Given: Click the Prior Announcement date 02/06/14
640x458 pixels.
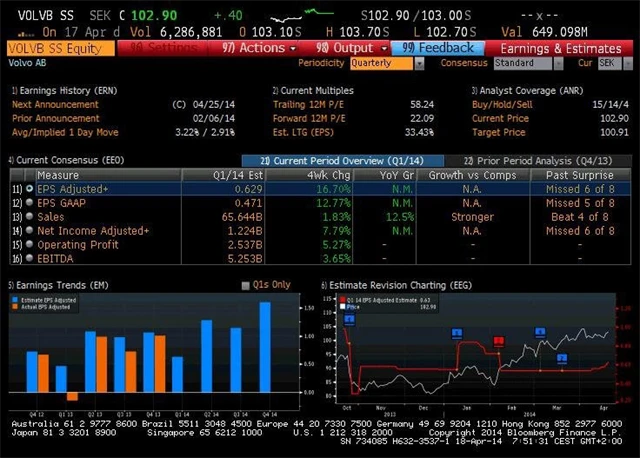Looking at the screenshot, I should (x=213, y=118).
